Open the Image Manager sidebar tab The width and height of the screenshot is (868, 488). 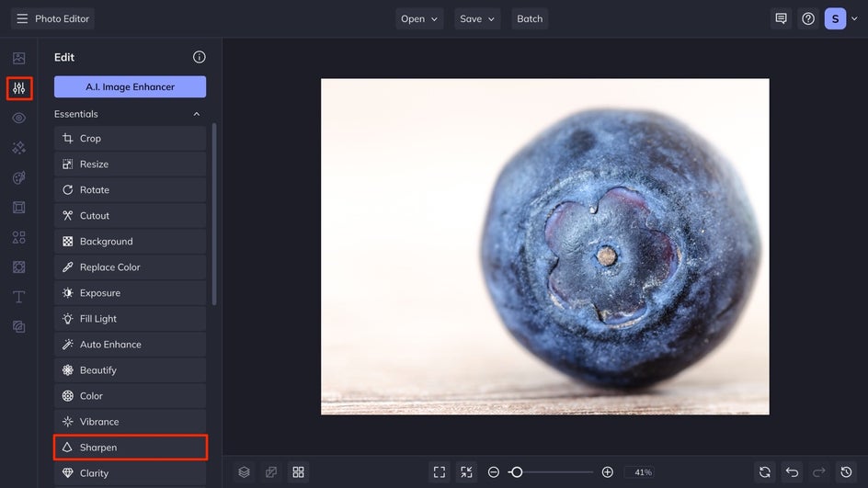(19, 59)
